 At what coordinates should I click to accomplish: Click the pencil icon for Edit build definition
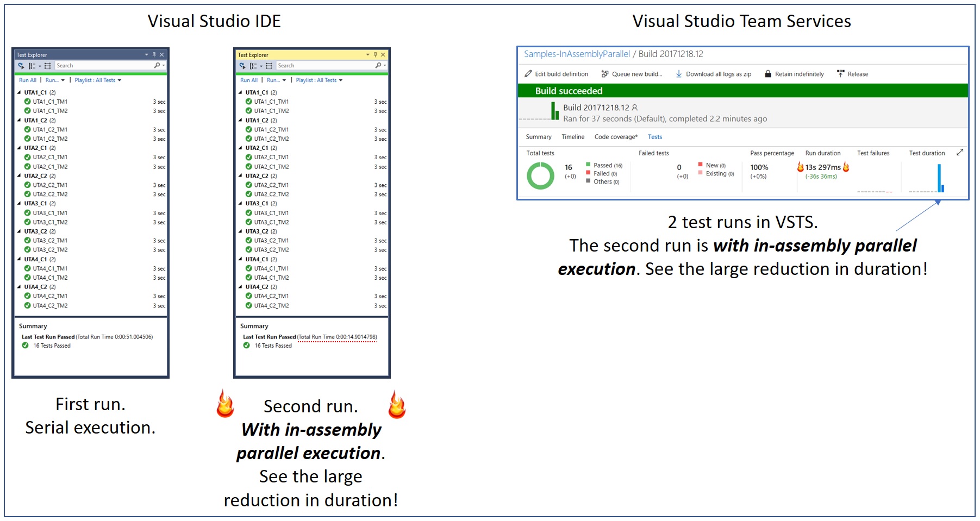[528, 74]
